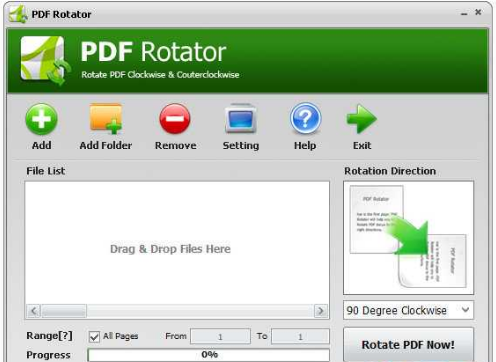
Task: Close the PDF Rotator window
Action: coord(478,12)
